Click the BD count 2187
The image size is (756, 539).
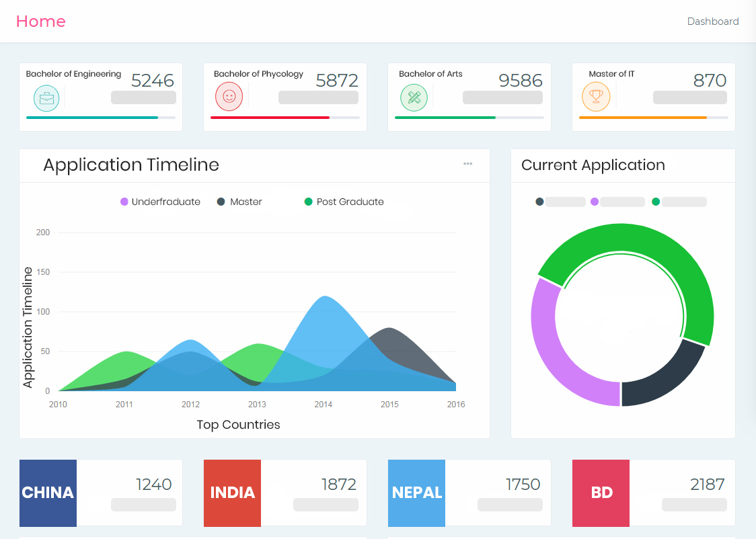point(708,484)
